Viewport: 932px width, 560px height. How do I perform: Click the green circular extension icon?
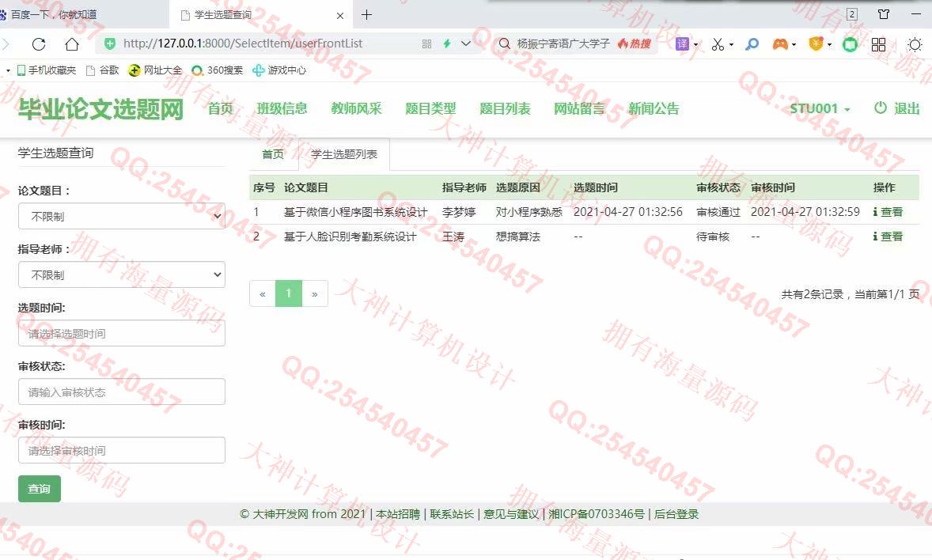850,44
